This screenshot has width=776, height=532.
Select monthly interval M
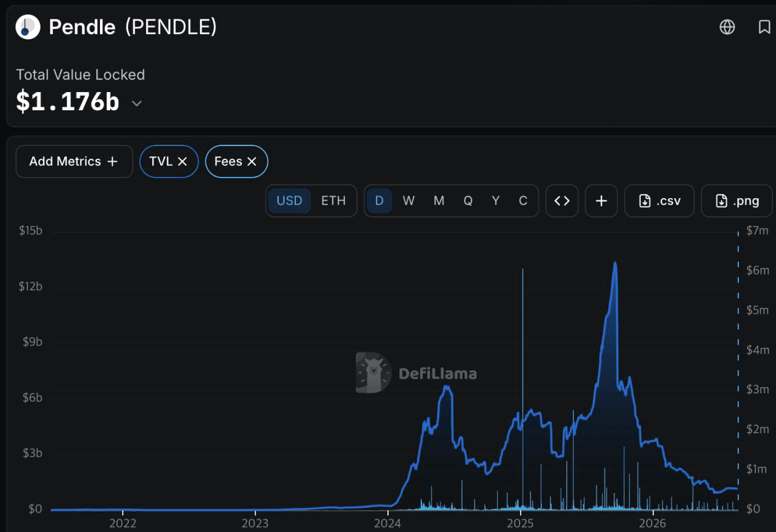pos(439,201)
